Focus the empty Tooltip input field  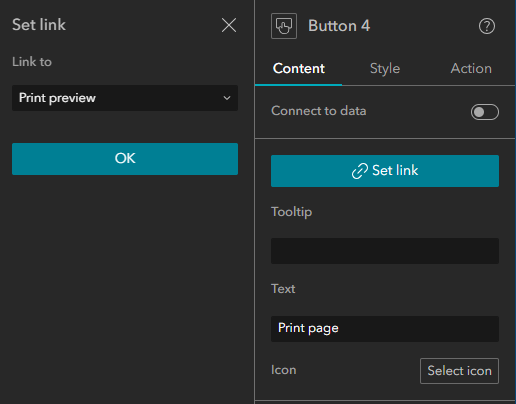(385, 251)
